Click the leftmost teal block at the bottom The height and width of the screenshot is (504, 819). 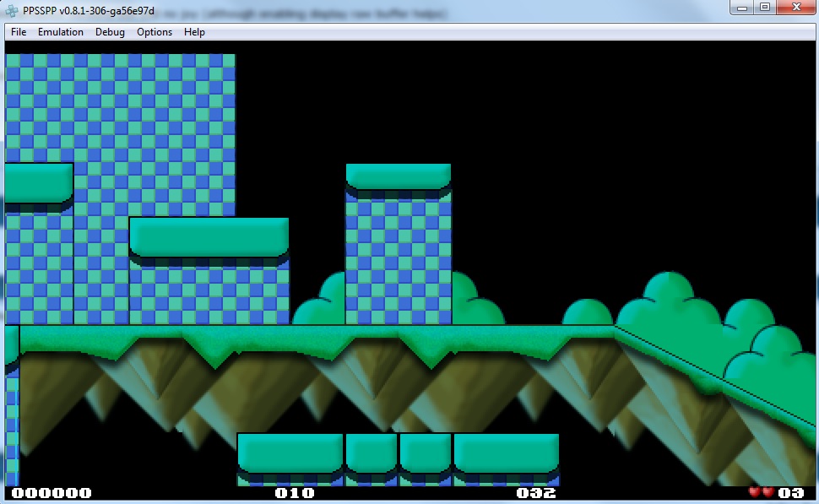tap(290, 453)
